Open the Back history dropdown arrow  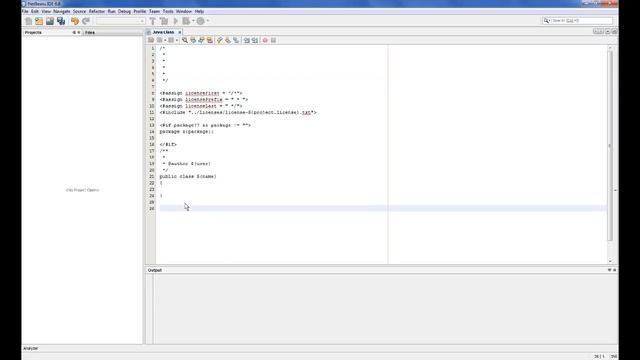(x=165, y=40)
